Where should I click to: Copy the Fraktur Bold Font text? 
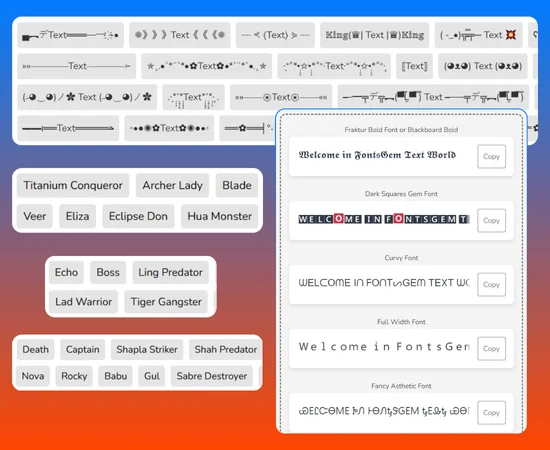coord(491,156)
